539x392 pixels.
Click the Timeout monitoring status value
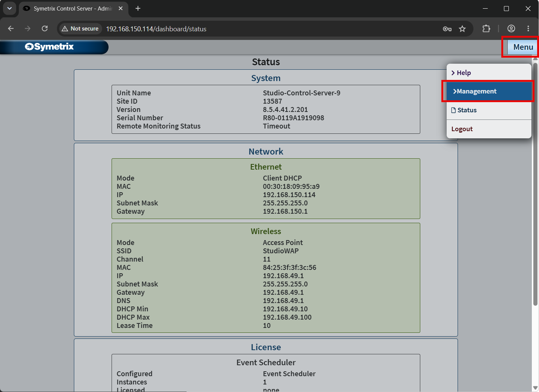[x=277, y=126]
